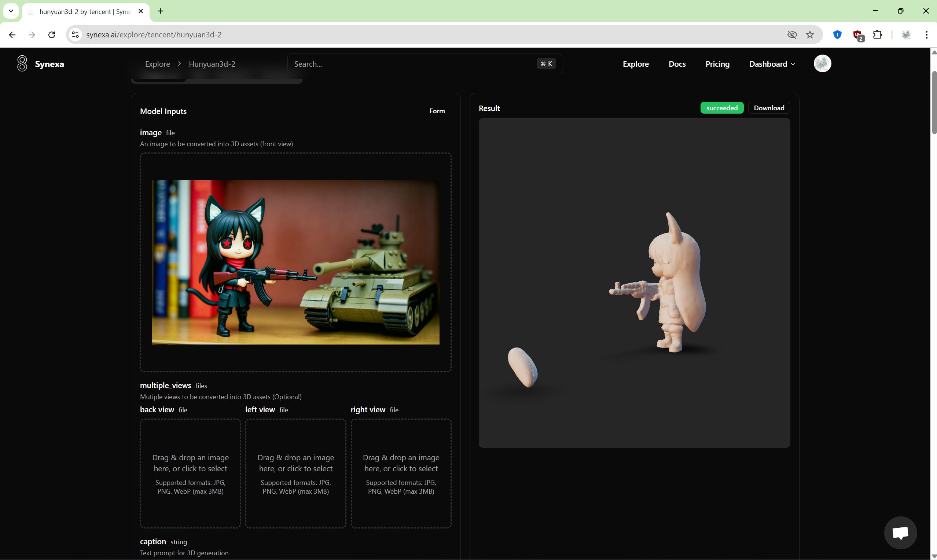Viewport: 937px width, 560px height.
Task: Click the Bitwarden shield extension icon
Action: pyautogui.click(x=837, y=35)
